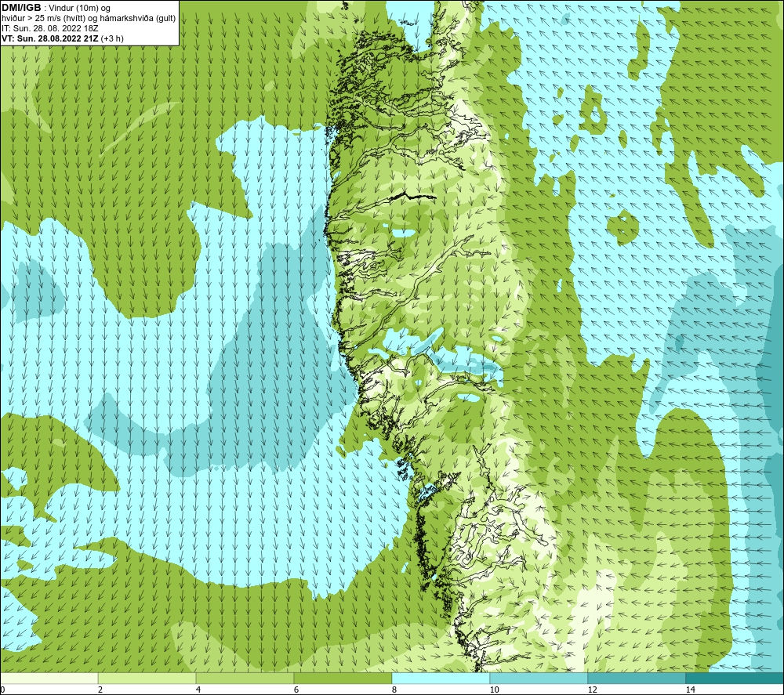Click the scale label '8'

click(x=394, y=690)
